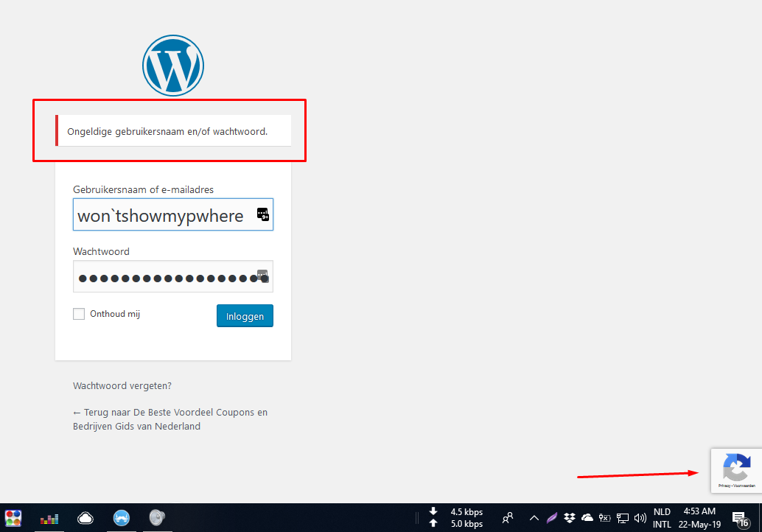Viewport: 762px width, 532px height.
Task: Open the Dropbox tray icon
Action: click(570, 518)
